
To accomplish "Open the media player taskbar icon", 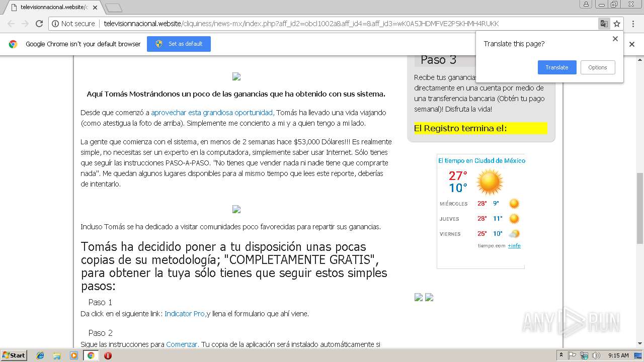I will click(x=74, y=355).
